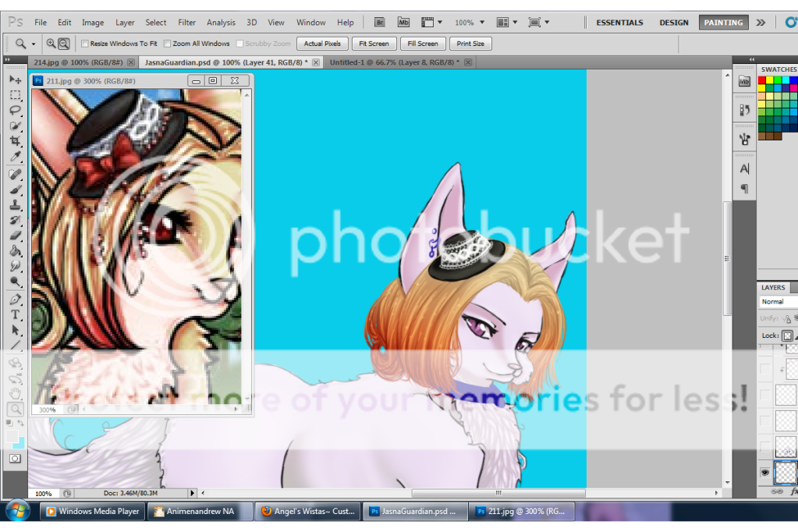This screenshot has width=798, height=532.
Task: Enable Resize Windows To Fit checkbox
Action: click(x=85, y=44)
